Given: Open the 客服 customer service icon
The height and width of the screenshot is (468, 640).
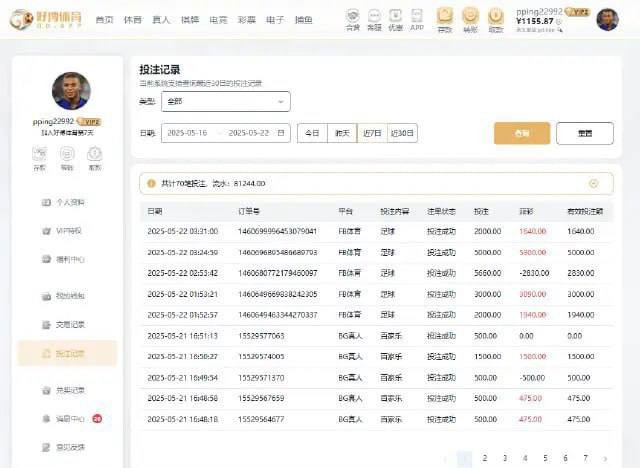Looking at the screenshot, I should [374, 18].
